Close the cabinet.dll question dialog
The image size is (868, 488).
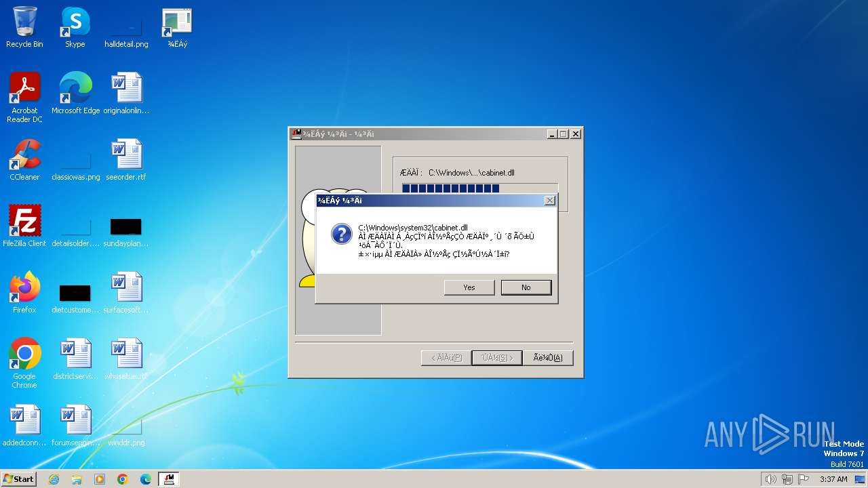click(x=550, y=201)
